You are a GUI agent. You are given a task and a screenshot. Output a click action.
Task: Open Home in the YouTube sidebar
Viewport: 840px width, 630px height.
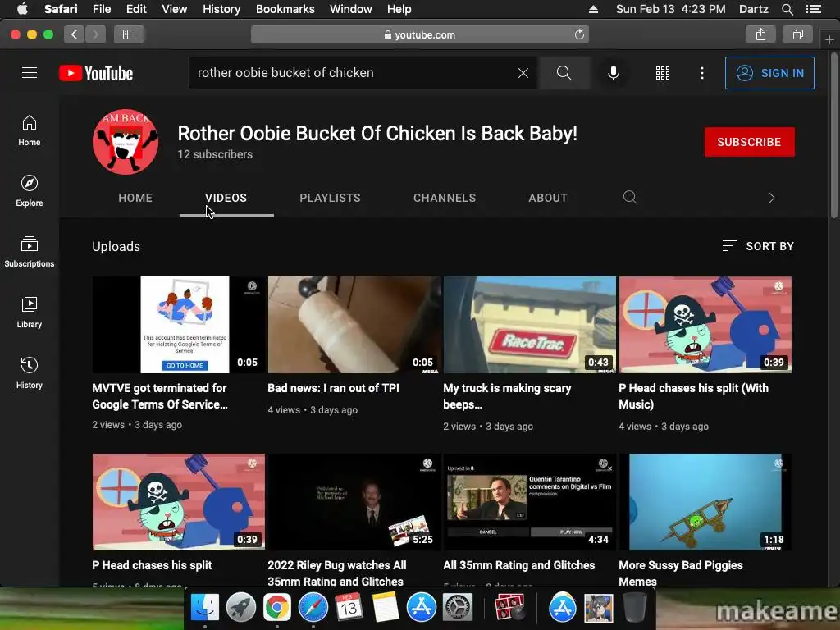coord(30,130)
